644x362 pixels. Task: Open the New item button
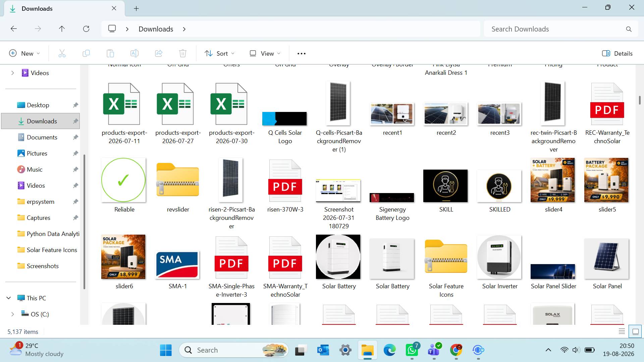coord(24,53)
